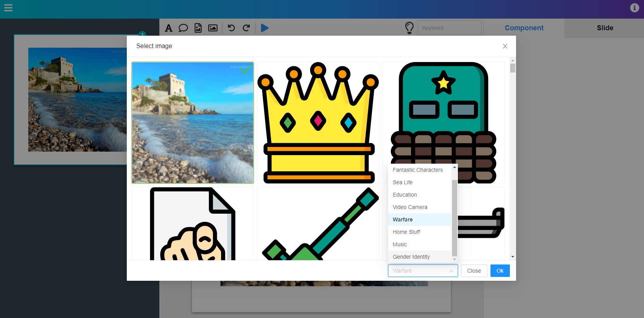Viewport: 644px width, 318px height.
Task: Switch to the Slide tab
Action: [604, 28]
